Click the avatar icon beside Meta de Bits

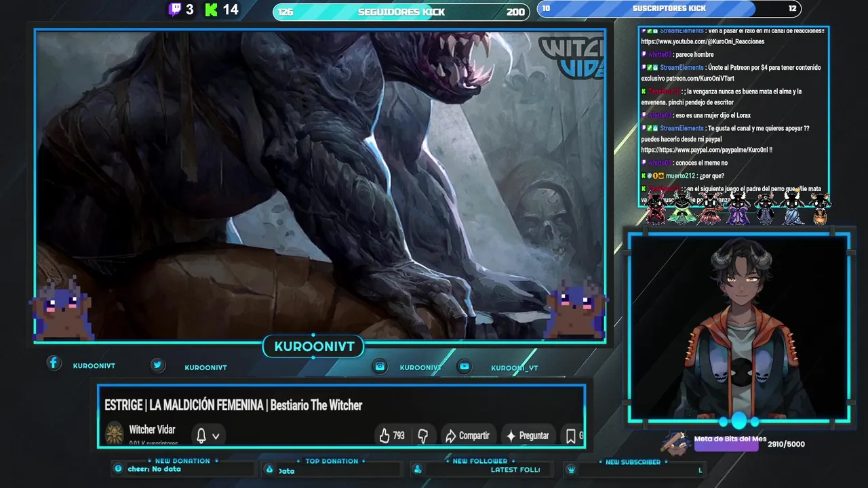(x=676, y=444)
